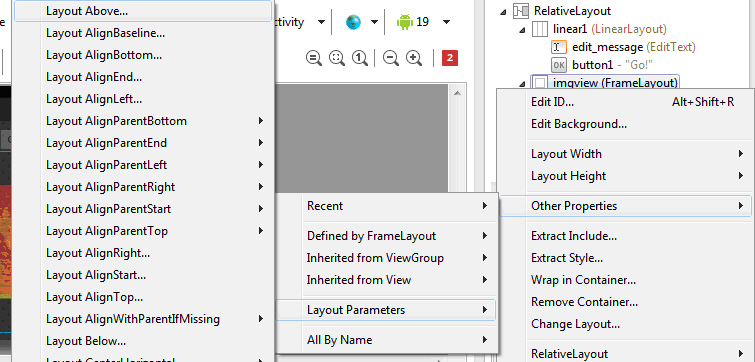
Task: Click the emulate real size zoom icon
Action: (x=314, y=58)
